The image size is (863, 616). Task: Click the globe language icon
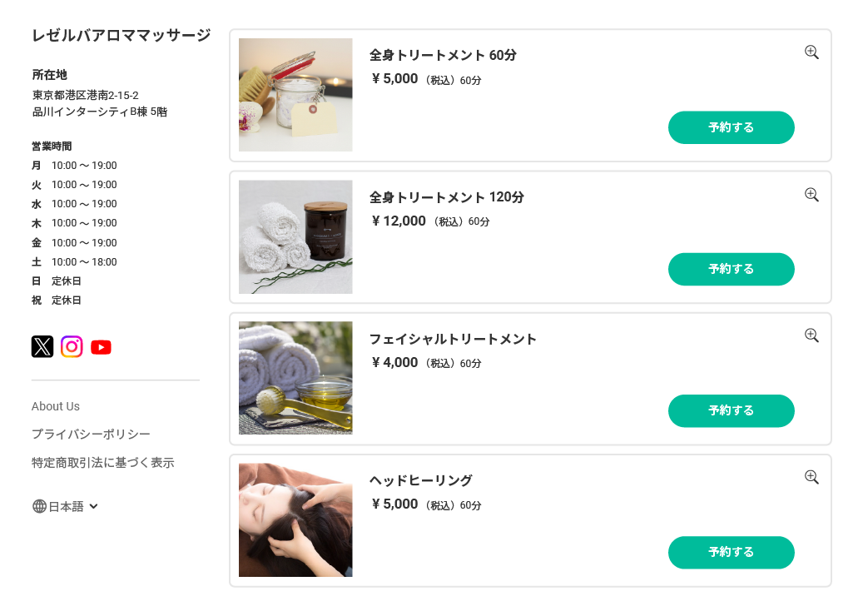pos(39,506)
